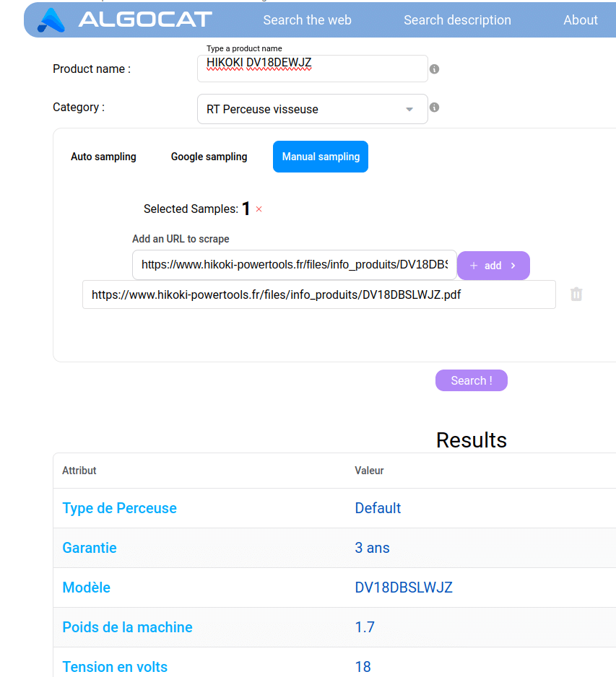Viewport: 616px width, 677px height.
Task: Click the value DV18DBSLWJZ in results
Action: coord(404,588)
